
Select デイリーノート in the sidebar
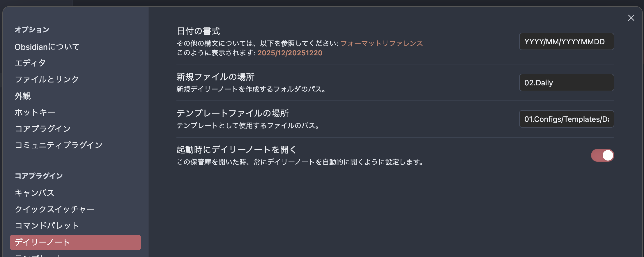point(43,242)
